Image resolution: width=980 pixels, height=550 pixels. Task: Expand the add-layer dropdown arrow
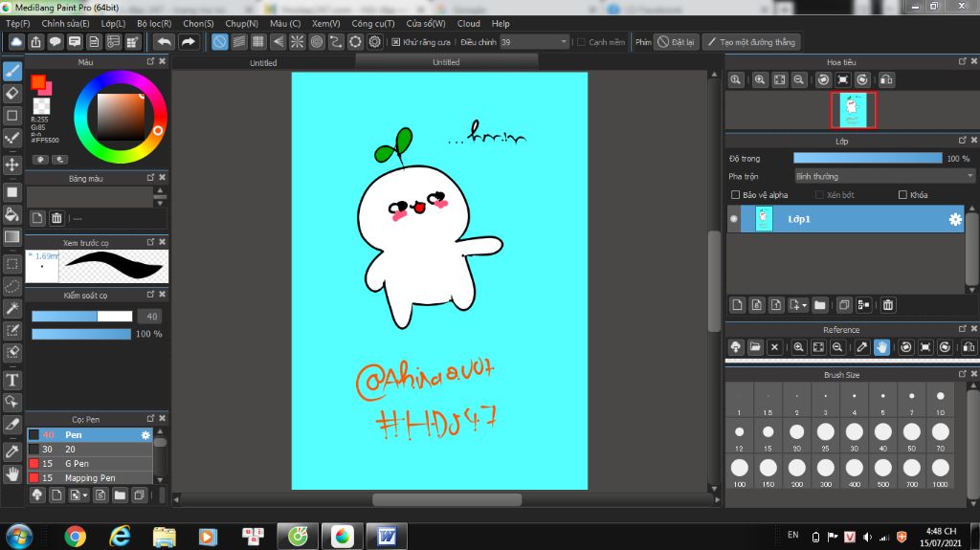(804, 306)
